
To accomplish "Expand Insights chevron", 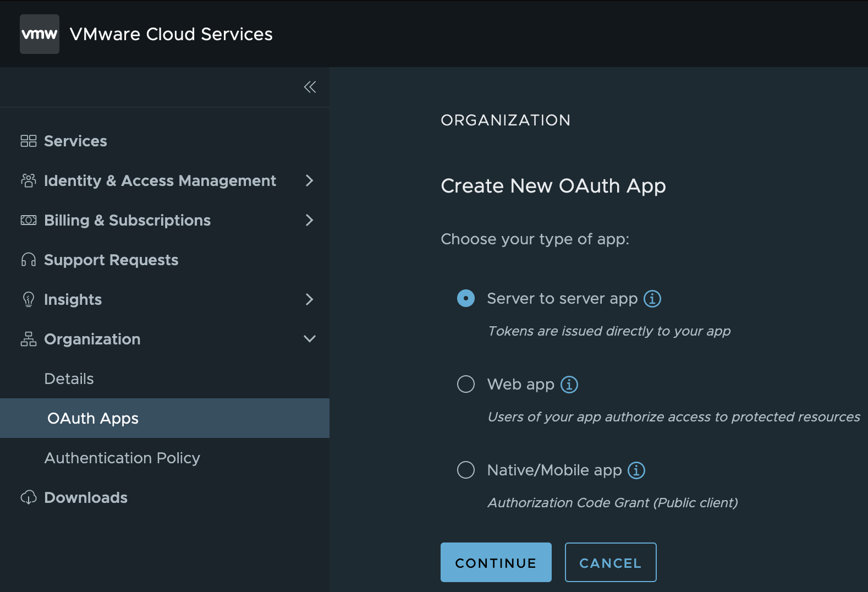I will 310,299.
